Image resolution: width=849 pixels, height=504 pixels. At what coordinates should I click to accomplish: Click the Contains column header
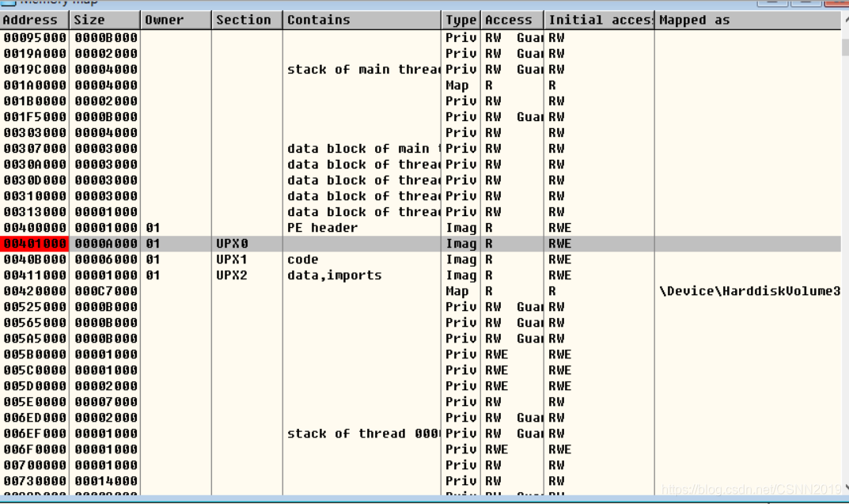click(362, 20)
